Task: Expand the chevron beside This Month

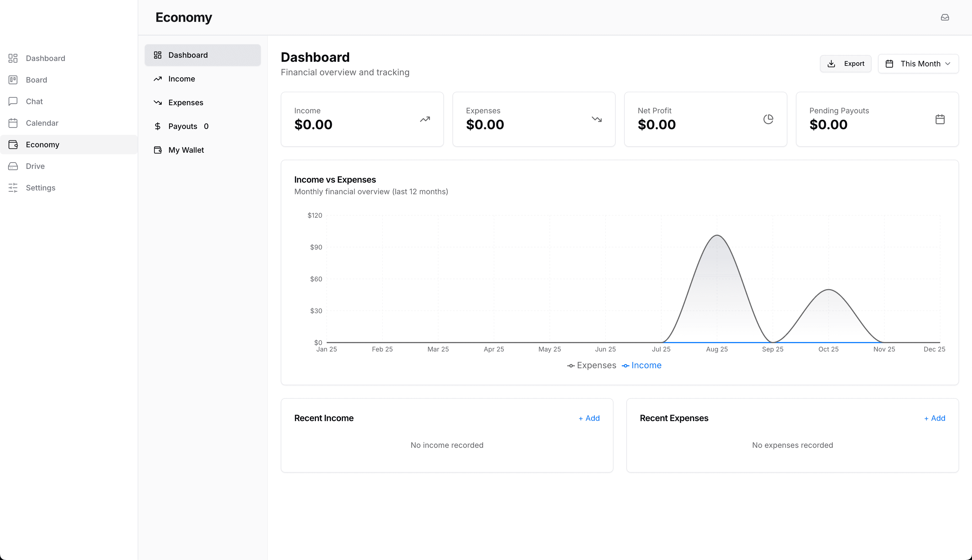Action: 948,63
